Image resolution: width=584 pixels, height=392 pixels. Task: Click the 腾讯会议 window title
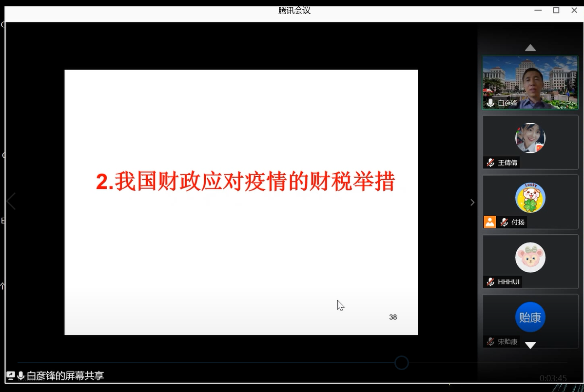coord(294,11)
